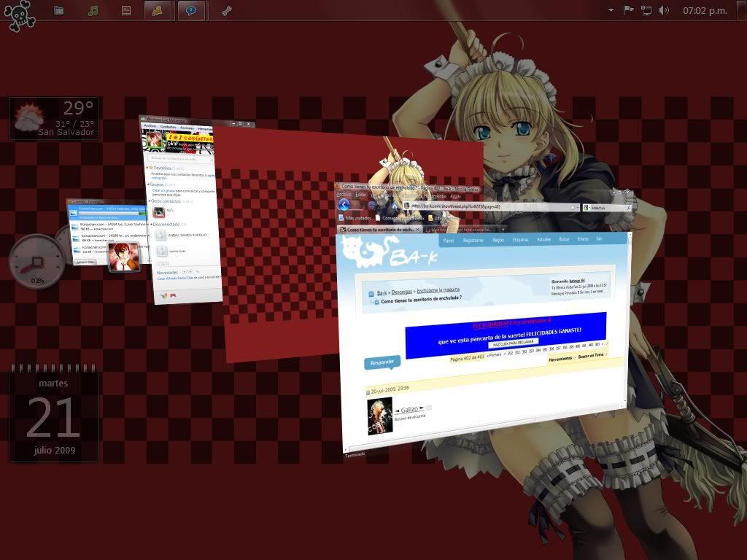
Task: Open the network connection tray icon
Action: click(x=646, y=10)
